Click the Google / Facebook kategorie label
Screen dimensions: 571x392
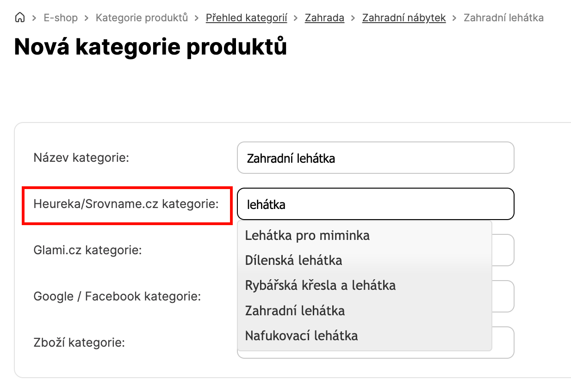(x=117, y=296)
